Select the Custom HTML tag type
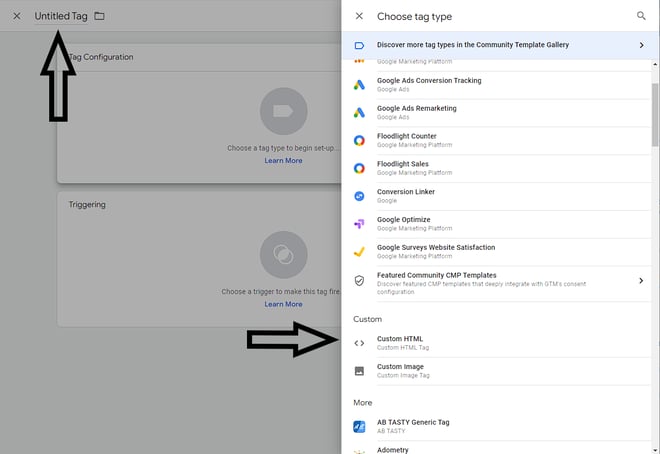The image size is (660, 454). point(497,343)
